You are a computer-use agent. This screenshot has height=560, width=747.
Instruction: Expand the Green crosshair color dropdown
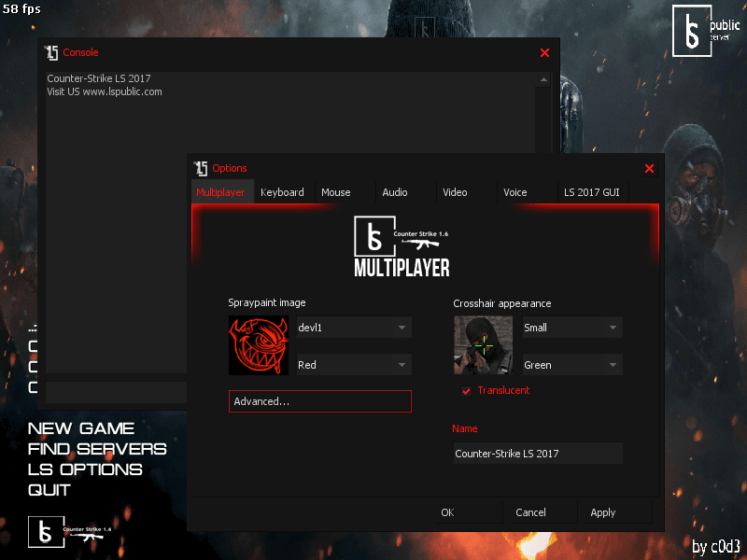(x=571, y=365)
